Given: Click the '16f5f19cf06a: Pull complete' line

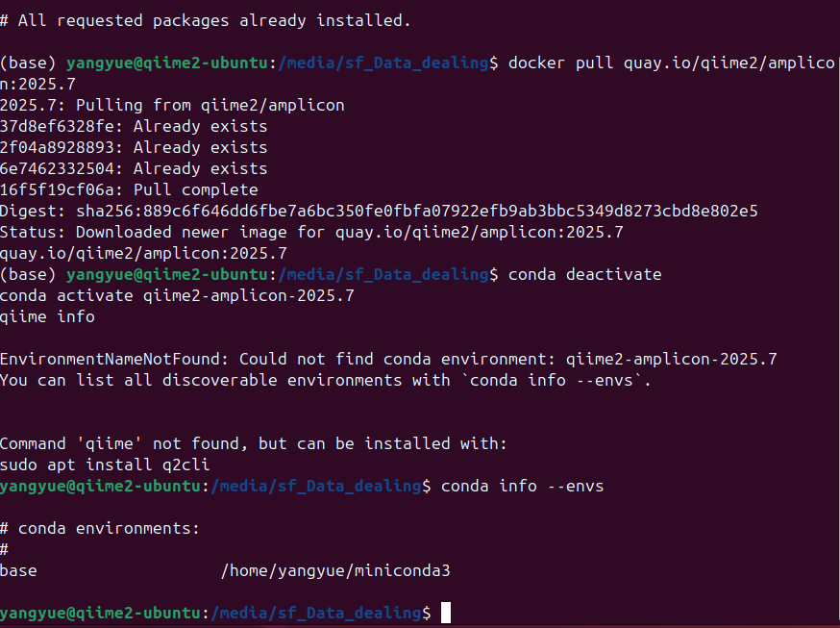Looking at the screenshot, I should click(129, 189).
